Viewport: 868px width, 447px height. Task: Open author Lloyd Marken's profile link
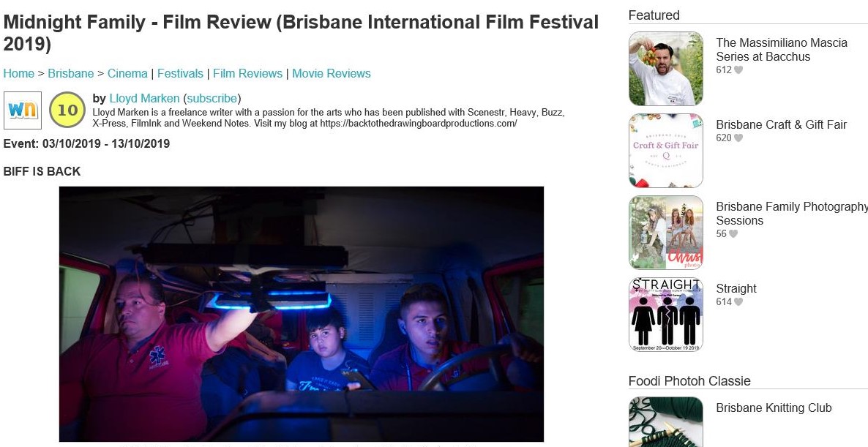[144, 99]
